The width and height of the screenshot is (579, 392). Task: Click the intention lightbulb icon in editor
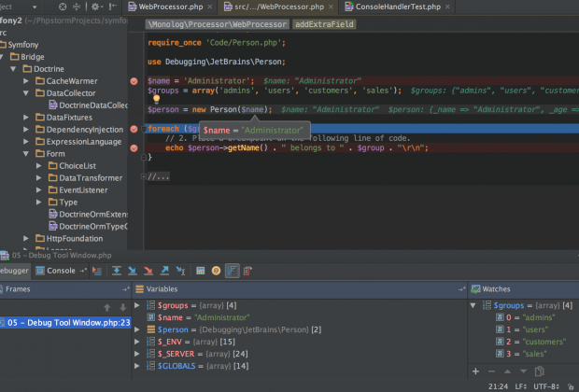pyautogui.click(x=157, y=99)
